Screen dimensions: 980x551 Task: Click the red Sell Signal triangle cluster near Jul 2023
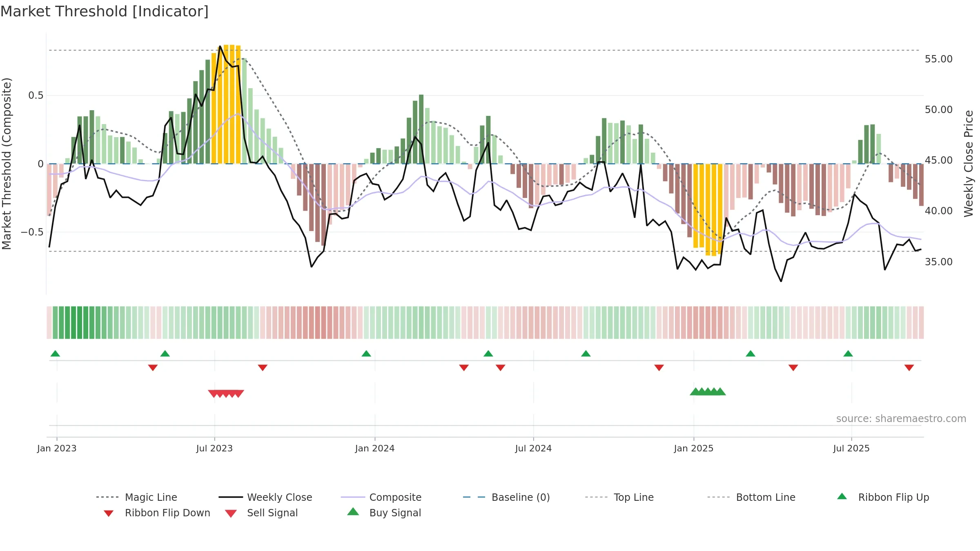(x=226, y=393)
